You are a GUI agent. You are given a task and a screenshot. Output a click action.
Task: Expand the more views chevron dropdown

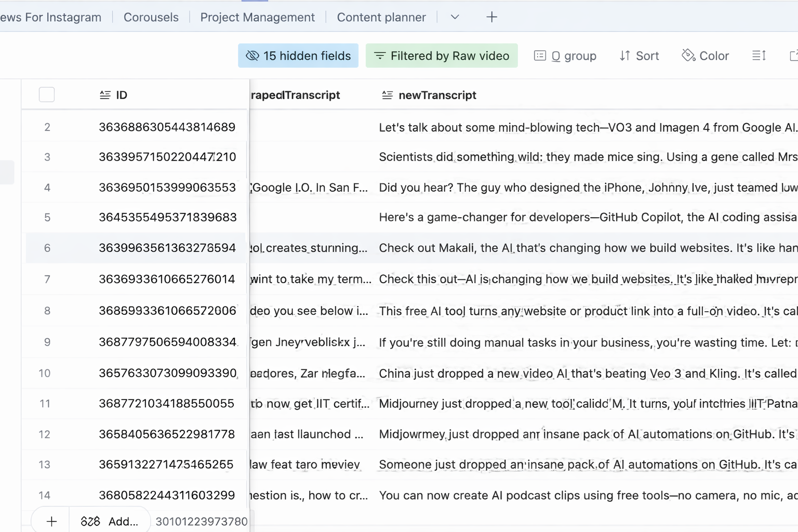point(455,17)
